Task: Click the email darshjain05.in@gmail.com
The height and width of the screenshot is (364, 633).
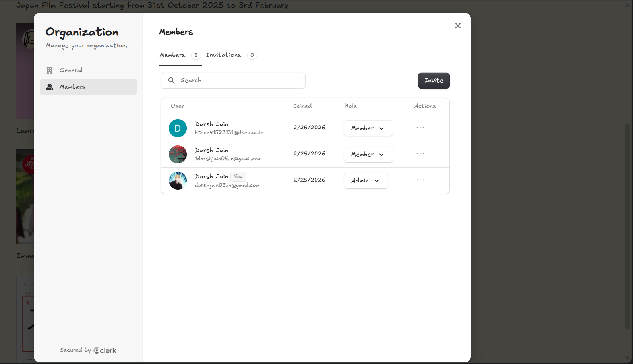Action: point(227,185)
